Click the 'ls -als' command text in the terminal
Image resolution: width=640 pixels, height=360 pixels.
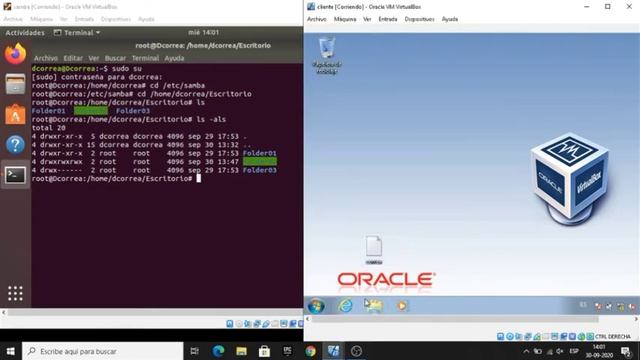click(x=211, y=120)
